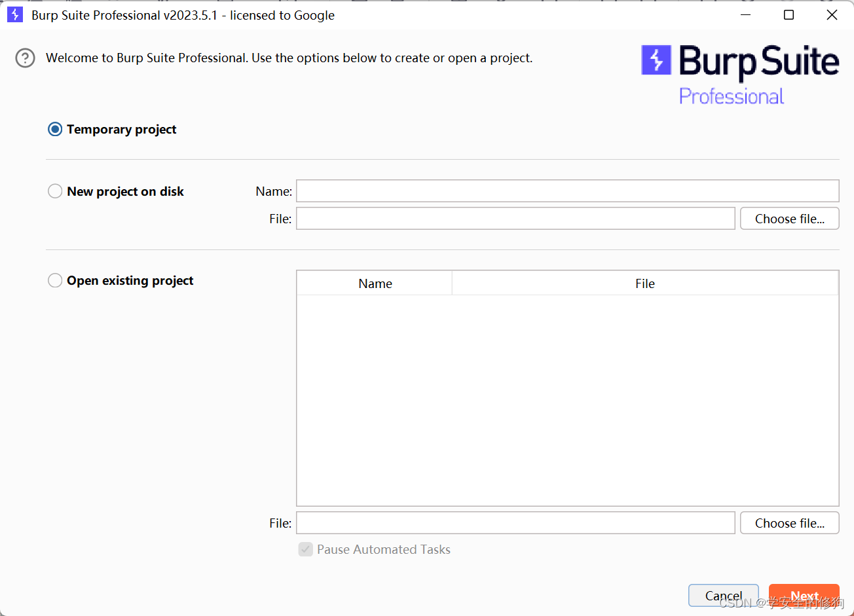Click the help question mark icon
Screen dimensions: 854x616
point(25,58)
